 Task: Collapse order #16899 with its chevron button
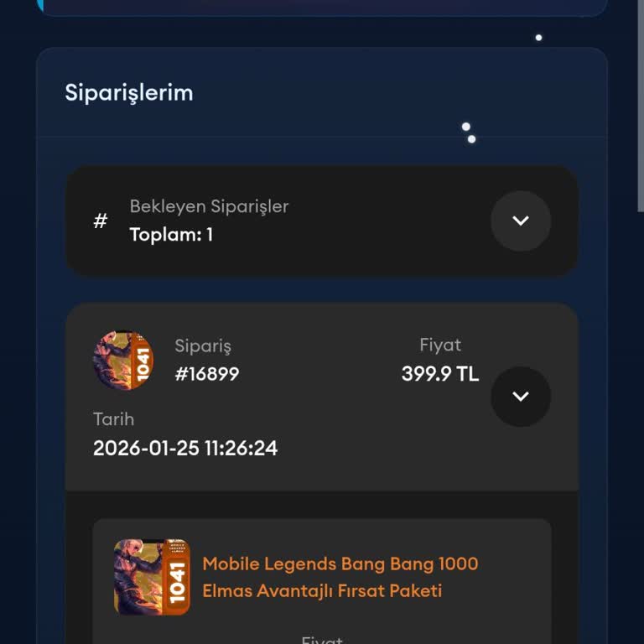(x=521, y=397)
